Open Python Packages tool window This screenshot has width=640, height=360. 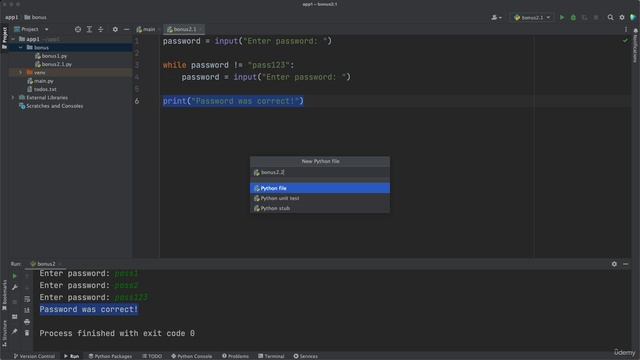110,356
